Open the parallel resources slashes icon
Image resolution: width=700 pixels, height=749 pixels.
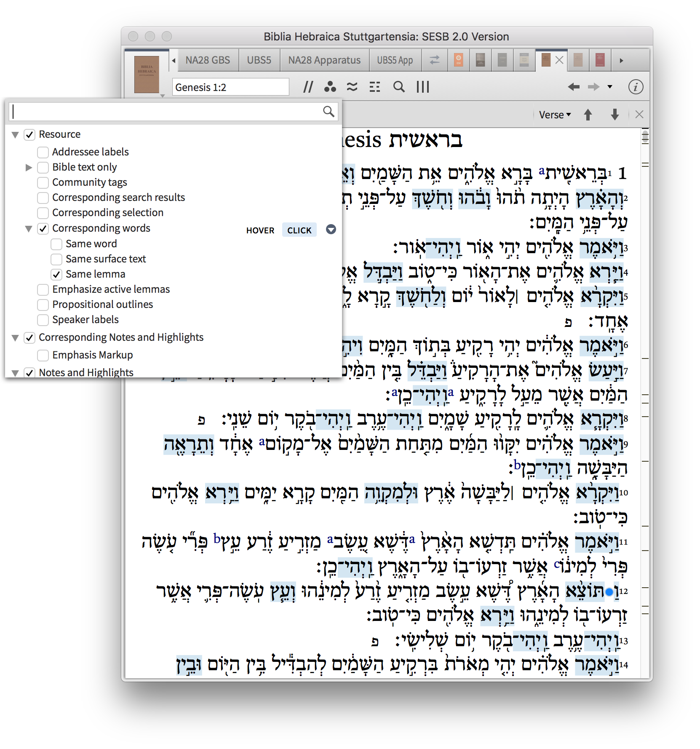tap(308, 87)
